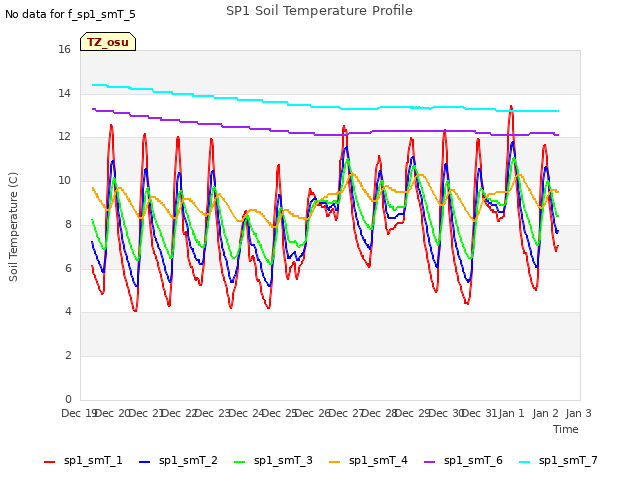Click the orange sp1_smT_4 legend swatch

click(334, 462)
